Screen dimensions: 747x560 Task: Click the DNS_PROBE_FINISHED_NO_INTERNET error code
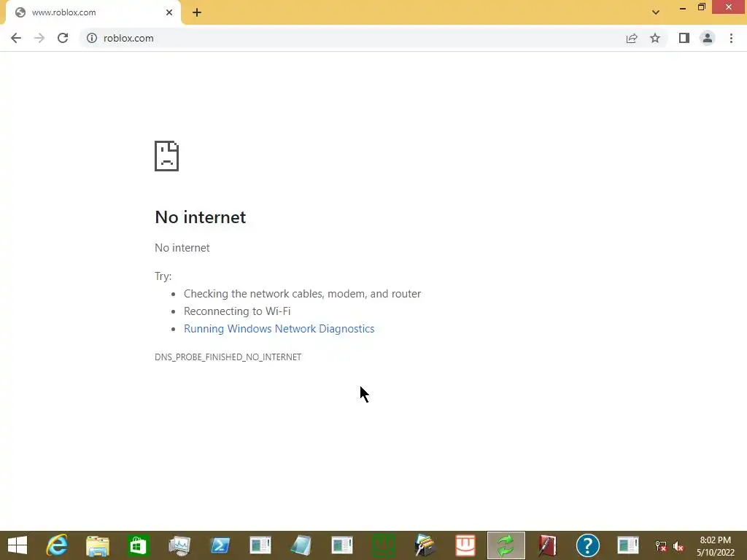228,357
